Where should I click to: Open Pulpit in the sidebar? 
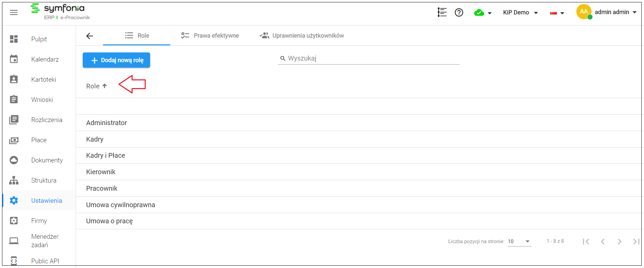tap(39, 39)
